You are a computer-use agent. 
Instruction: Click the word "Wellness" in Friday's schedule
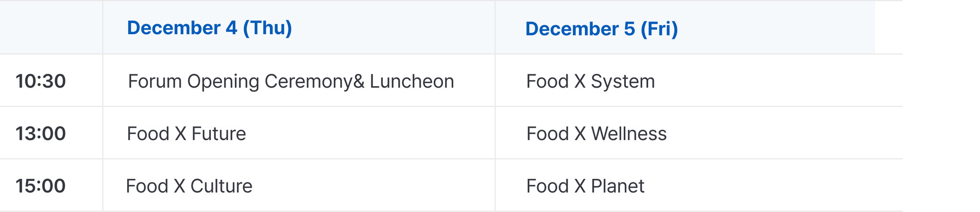[x=628, y=134]
